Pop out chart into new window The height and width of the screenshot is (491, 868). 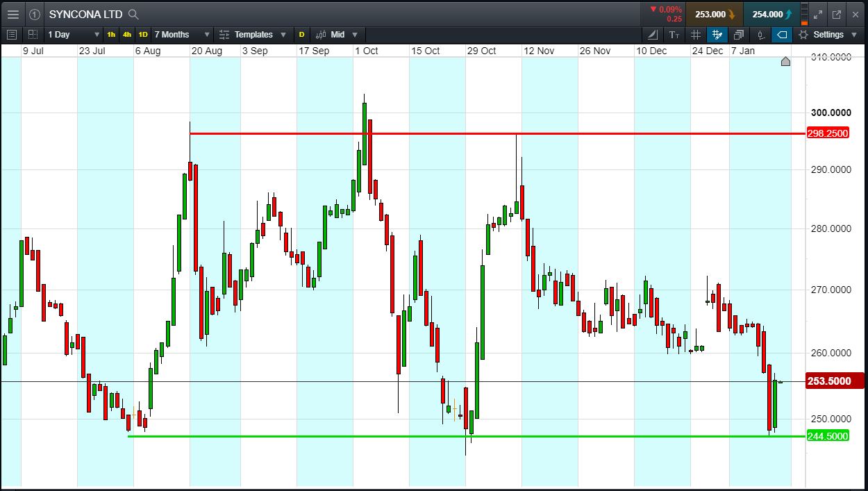(x=836, y=14)
